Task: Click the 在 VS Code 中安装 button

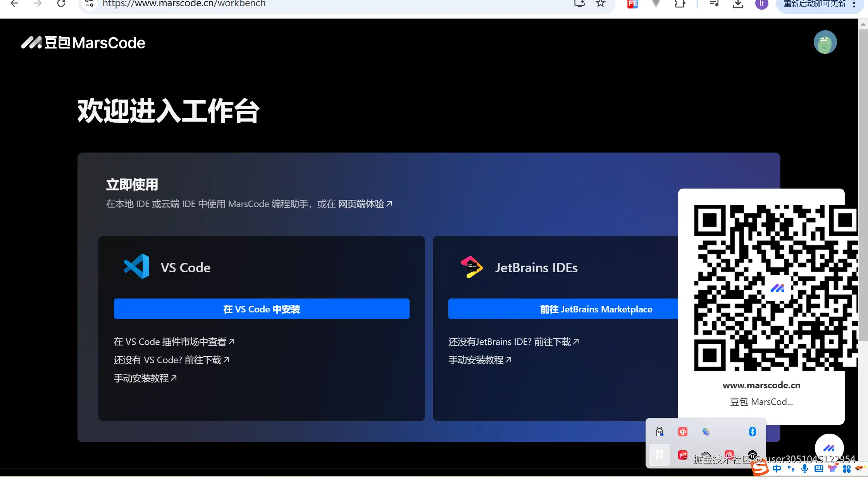Action: [262, 309]
